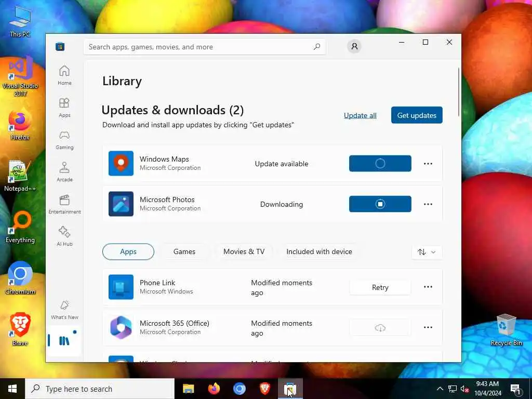Click the Windows Maps pending update button
The height and width of the screenshot is (399, 532).
[x=380, y=163]
